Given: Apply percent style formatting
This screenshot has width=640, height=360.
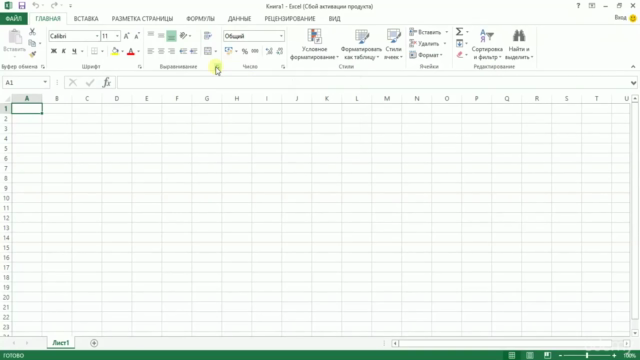Looking at the screenshot, I should [244, 51].
